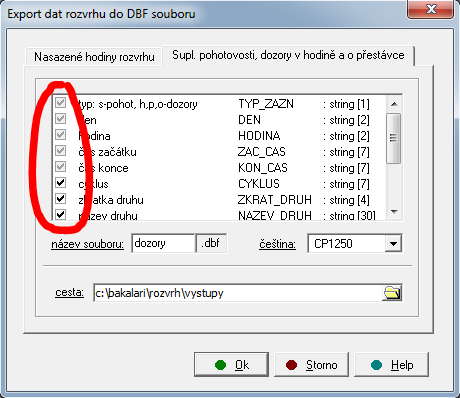Screen dimensions: 460x398
Task: Click the cesta path input field
Action: [x=238, y=293]
